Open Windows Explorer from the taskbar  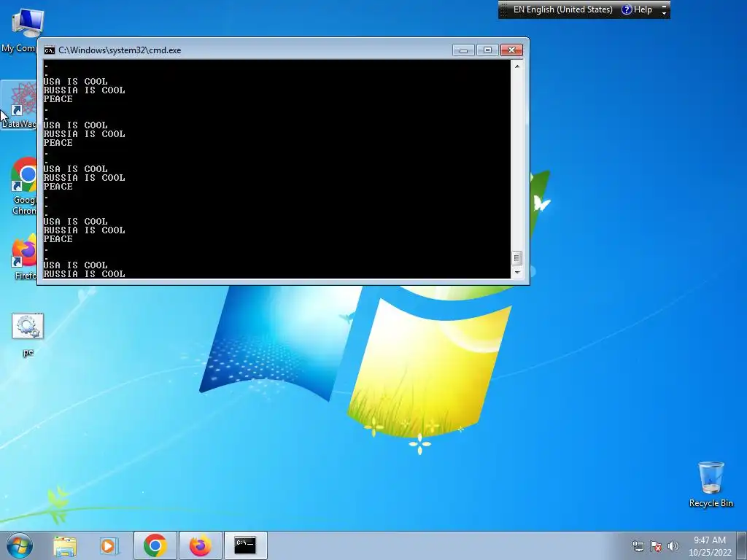click(65, 545)
